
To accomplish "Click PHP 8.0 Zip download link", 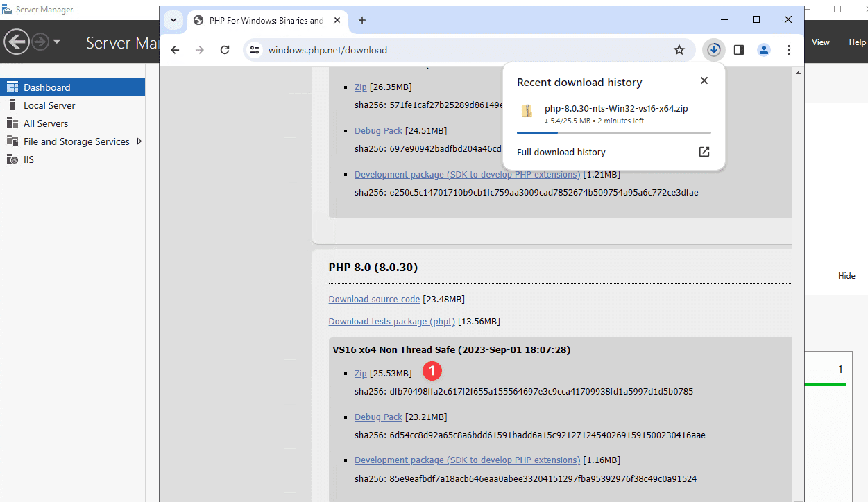I will tap(360, 374).
